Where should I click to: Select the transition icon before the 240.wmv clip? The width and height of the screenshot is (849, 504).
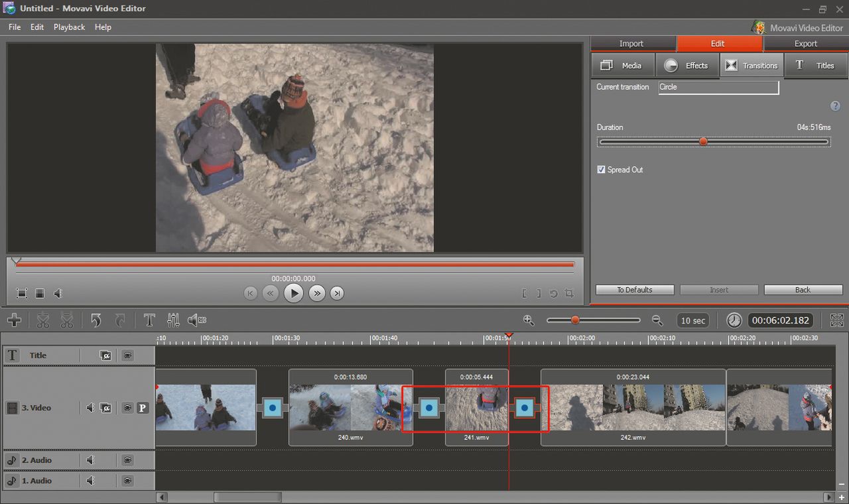point(272,408)
